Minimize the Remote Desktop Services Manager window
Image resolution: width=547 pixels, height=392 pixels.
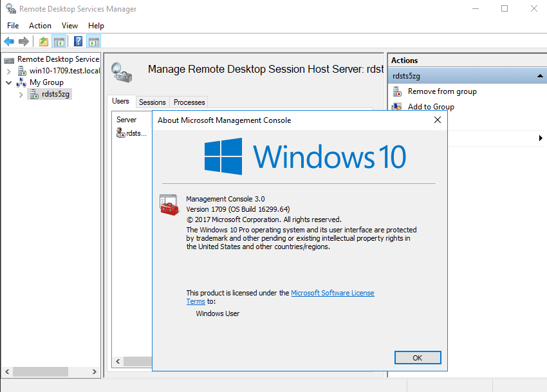click(x=476, y=8)
